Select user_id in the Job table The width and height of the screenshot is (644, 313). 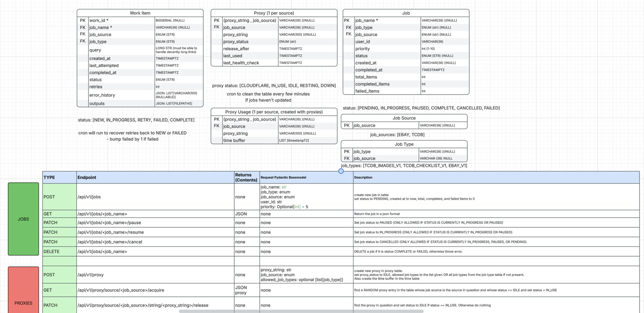click(x=388, y=41)
